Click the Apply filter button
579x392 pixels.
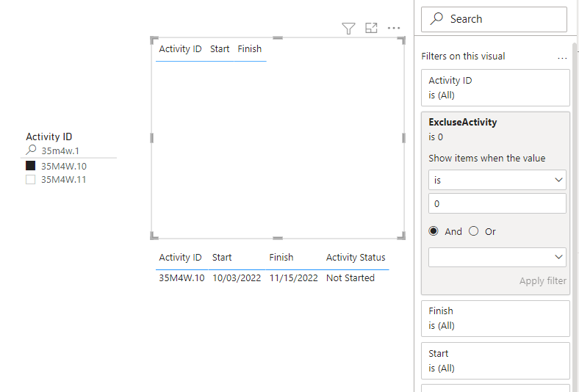[542, 281]
